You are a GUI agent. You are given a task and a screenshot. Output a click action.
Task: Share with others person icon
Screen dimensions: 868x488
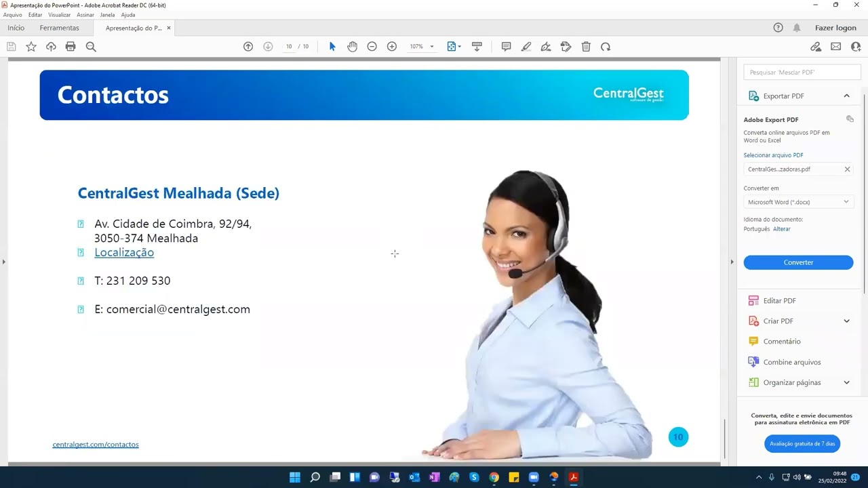(856, 47)
